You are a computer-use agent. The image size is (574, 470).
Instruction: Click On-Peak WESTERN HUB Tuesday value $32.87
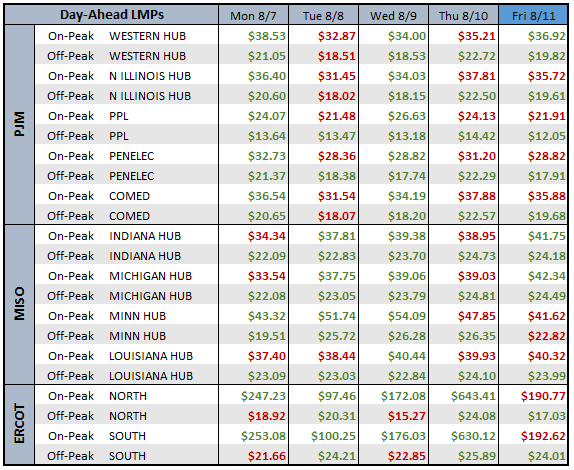336,36
